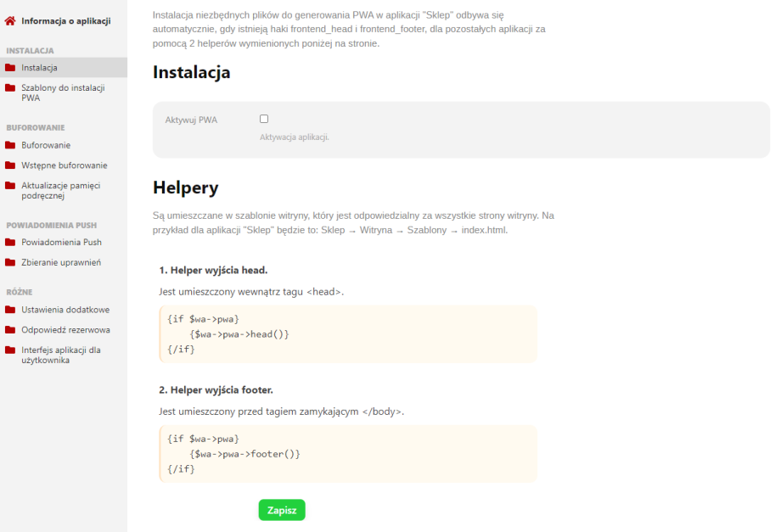Navigate to Powiadomienia Push settings
The image size is (781, 532).
click(61, 243)
